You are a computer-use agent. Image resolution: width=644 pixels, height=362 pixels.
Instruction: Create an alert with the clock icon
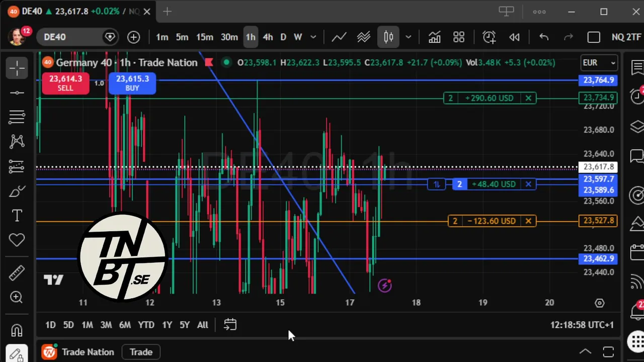(x=489, y=37)
